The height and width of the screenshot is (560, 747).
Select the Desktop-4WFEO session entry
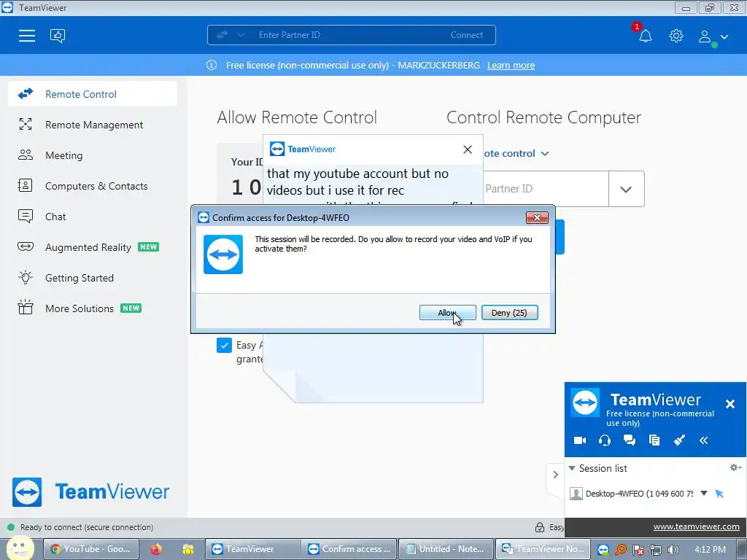pos(639,494)
